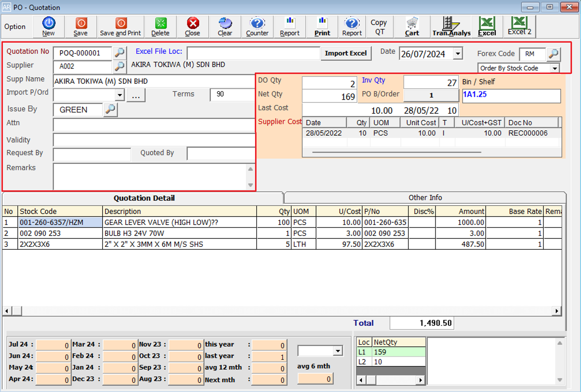
Task: Click the Jul 24 quantity field
Action: point(53,345)
